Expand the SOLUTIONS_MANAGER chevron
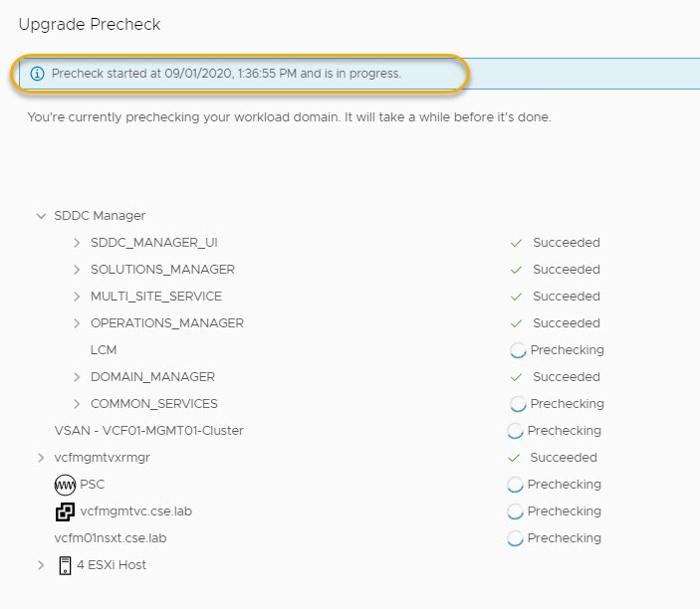Screen dimensions: 700x609 (x=78, y=270)
